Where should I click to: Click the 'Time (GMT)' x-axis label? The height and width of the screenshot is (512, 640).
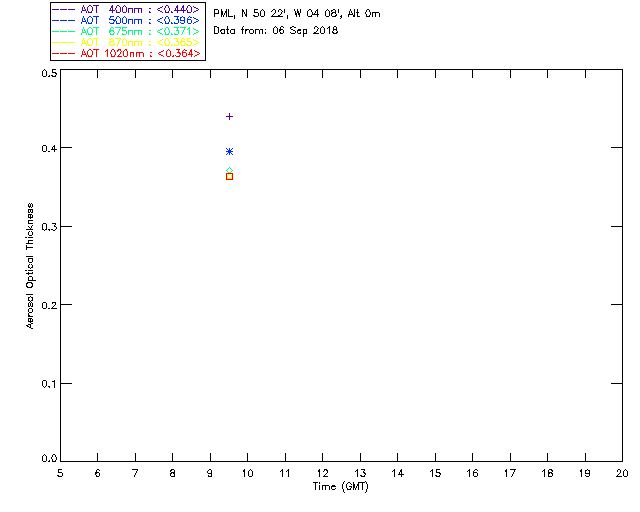(341, 486)
